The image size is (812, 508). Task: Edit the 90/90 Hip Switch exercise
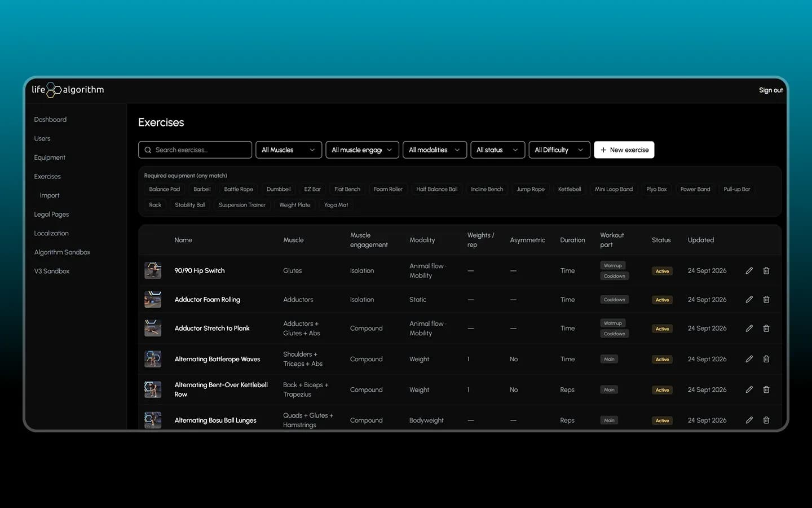[x=749, y=271]
